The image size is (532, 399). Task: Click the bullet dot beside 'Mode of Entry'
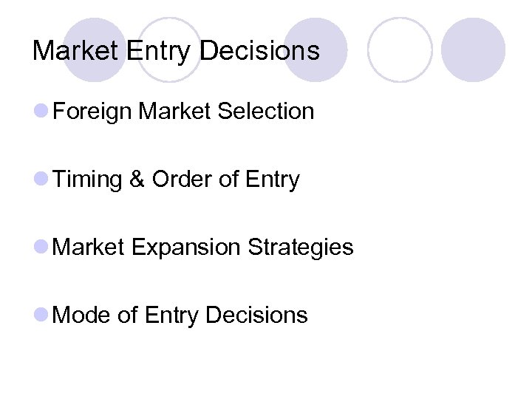tap(41, 316)
